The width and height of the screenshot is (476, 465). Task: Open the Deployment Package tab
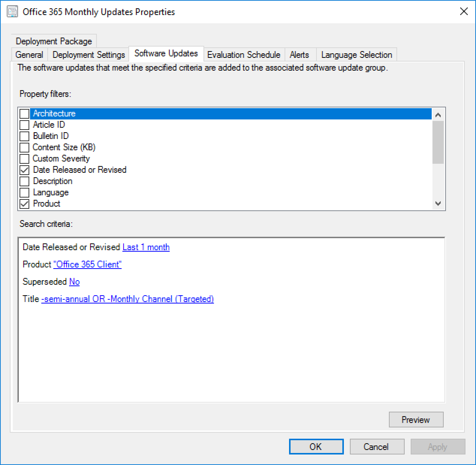54,41
